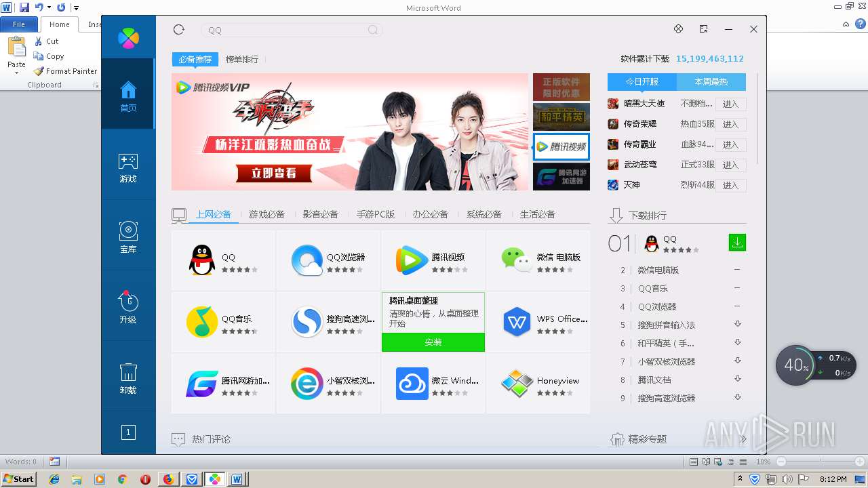Image resolution: width=868 pixels, height=488 pixels.
Task: Click Format Painter in Word ribbon
Action: 65,71
